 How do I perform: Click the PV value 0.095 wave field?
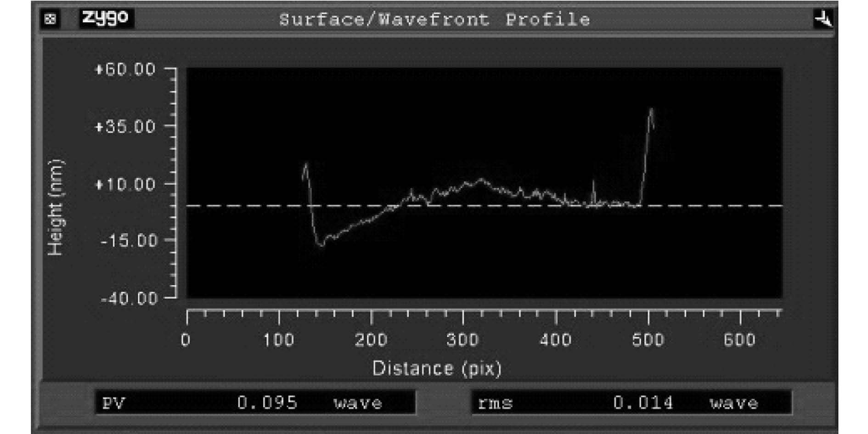(255, 402)
